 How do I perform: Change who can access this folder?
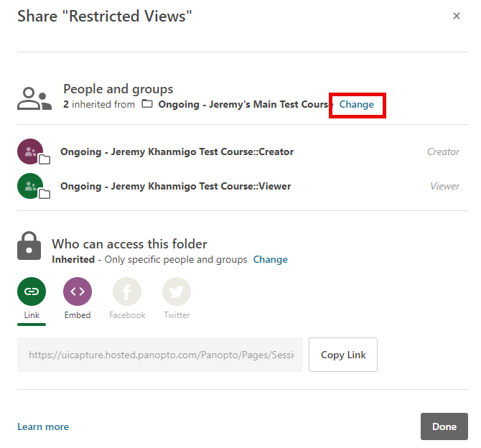click(x=270, y=260)
